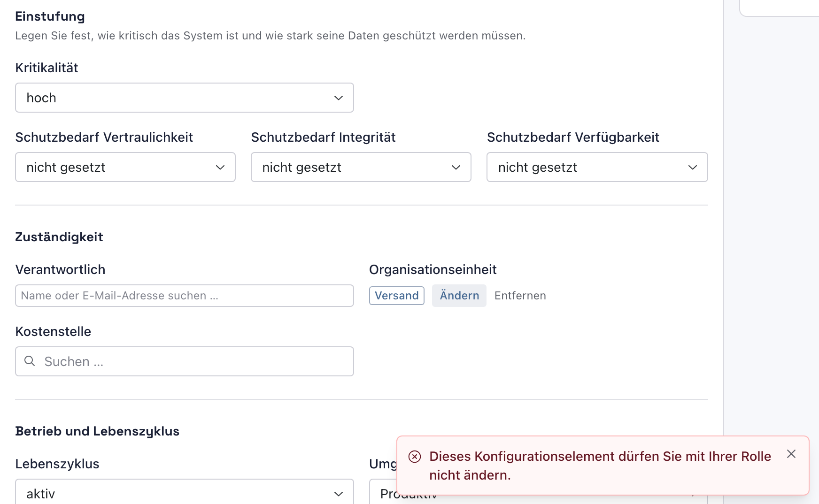The width and height of the screenshot is (819, 504).
Task: Click the Kostenstelle search field
Action: pyautogui.click(x=184, y=361)
